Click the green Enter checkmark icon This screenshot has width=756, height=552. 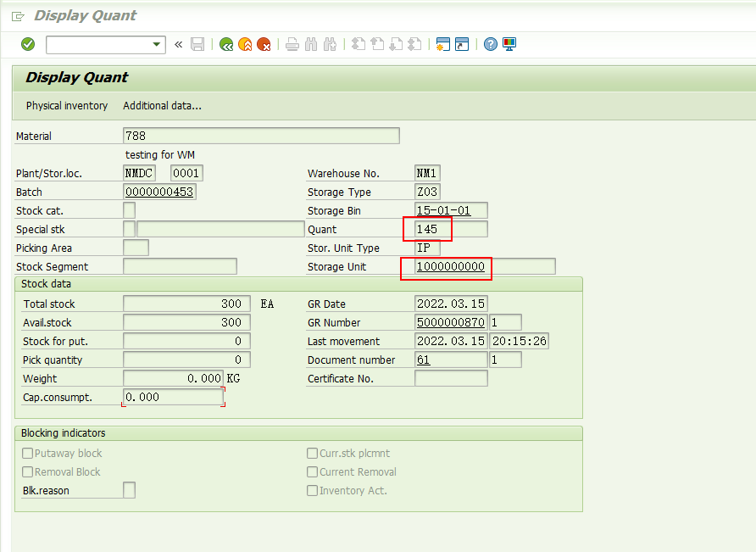tap(28, 44)
